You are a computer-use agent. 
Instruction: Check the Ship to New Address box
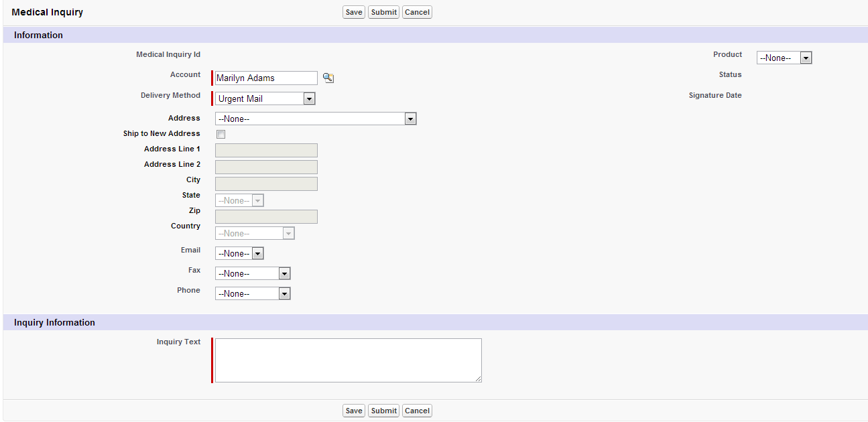pyautogui.click(x=221, y=135)
